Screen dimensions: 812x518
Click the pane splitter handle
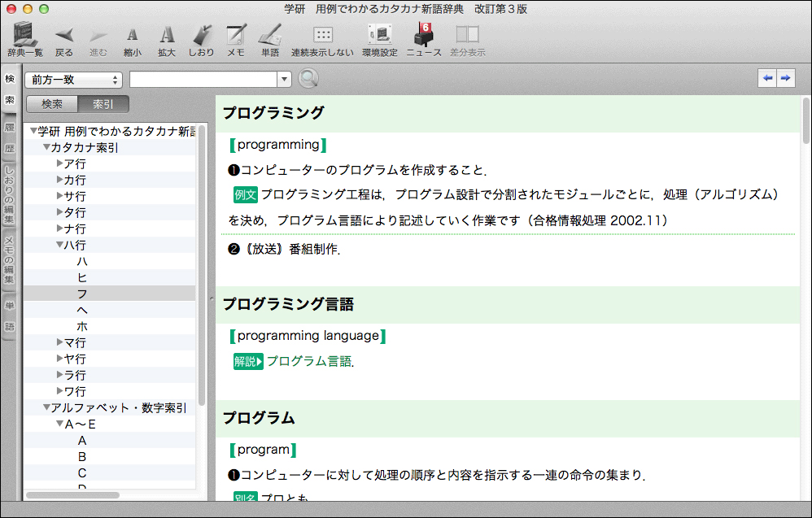tap(212, 298)
